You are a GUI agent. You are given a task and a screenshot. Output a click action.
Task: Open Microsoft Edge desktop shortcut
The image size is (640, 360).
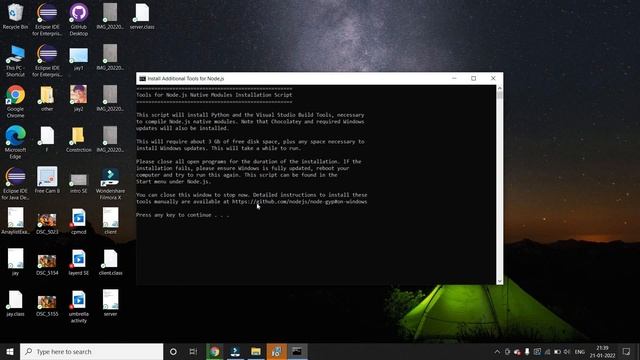(x=15, y=142)
